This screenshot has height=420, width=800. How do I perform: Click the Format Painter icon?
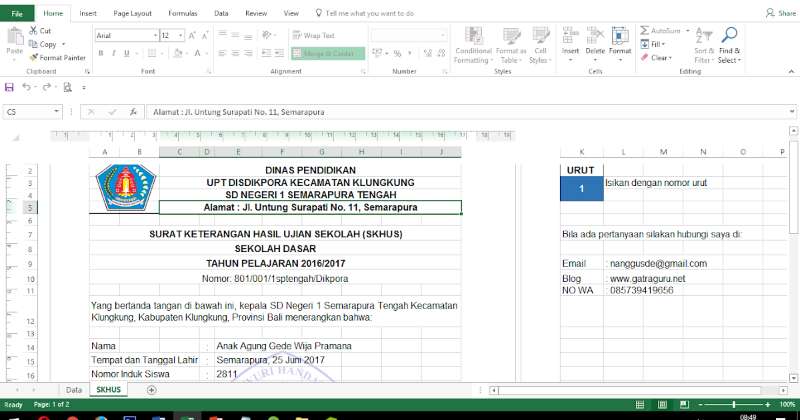pyautogui.click(x=34, y=58)
